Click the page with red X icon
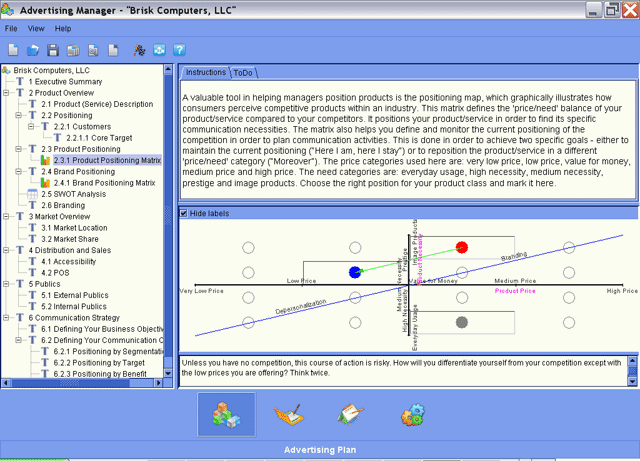640x461 pixels. [113, 50]
